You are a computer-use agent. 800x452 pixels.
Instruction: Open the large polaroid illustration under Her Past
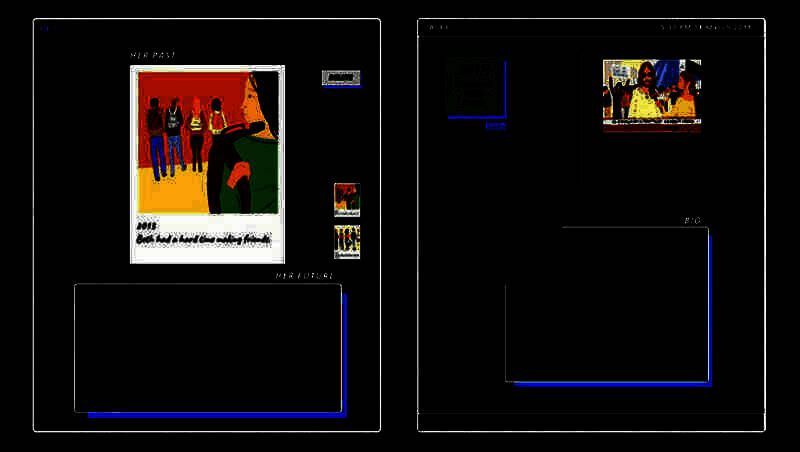click(x=208, y=141)
